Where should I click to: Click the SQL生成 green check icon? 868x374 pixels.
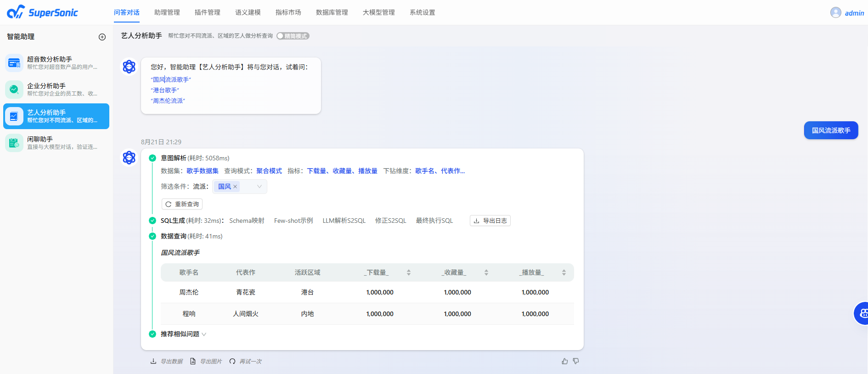pos(152,221)
